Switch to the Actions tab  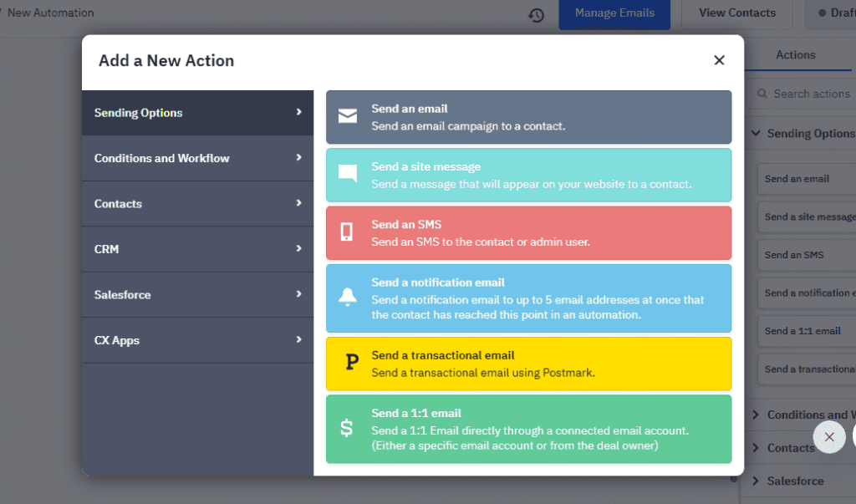795,55
